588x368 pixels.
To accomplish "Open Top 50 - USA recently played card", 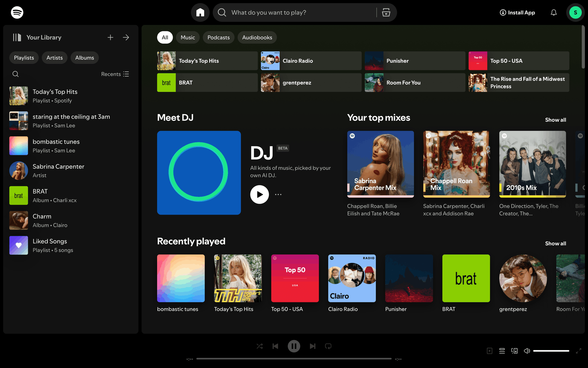I will click(295, 284).
